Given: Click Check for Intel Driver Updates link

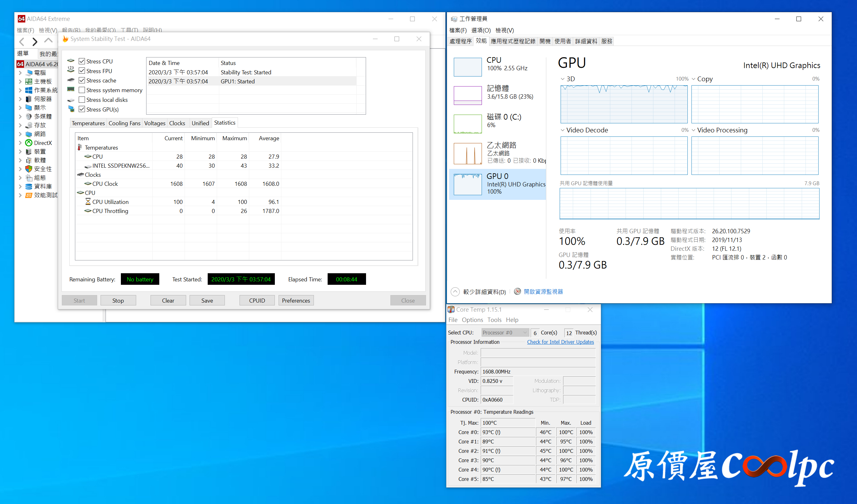Looking at the screenshot, I should [x=560, y=342].
